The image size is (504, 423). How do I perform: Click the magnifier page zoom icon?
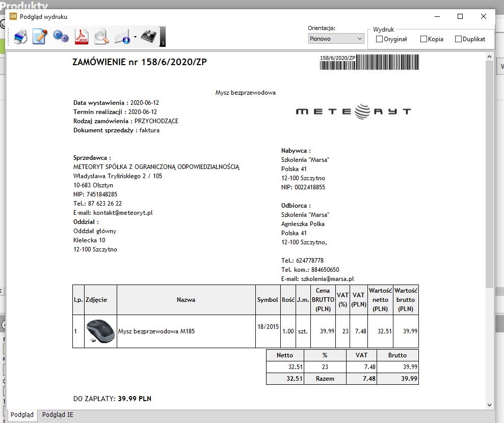coord(101,37)
